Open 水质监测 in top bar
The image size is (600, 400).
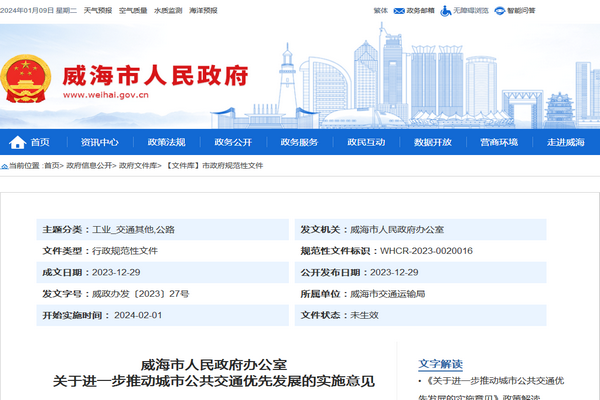click(x=169, y=10)
